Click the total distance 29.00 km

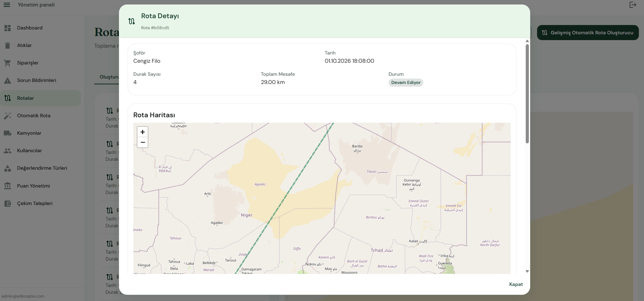(273, 82)
